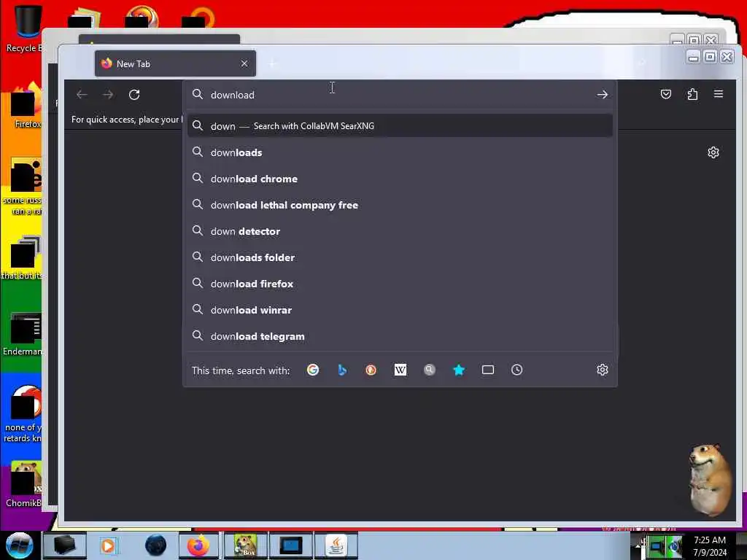Close the New Tab tab
The width and height of the screenshot is (747, 560).
[244, 63]
